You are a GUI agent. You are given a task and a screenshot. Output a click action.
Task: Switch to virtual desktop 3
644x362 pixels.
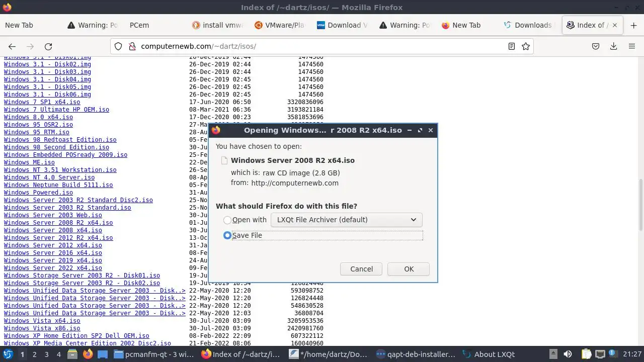pyautogui.click(x=46, y=354)
